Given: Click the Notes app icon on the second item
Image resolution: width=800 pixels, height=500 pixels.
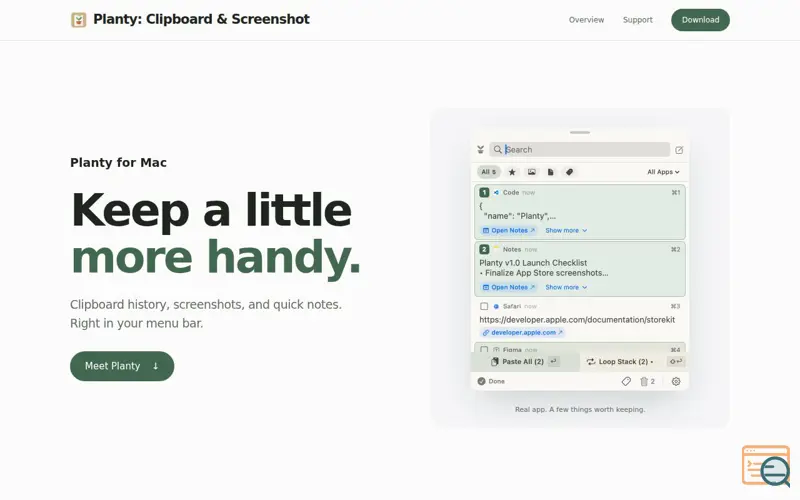Looking at the screenshot, I should [496, 248].
